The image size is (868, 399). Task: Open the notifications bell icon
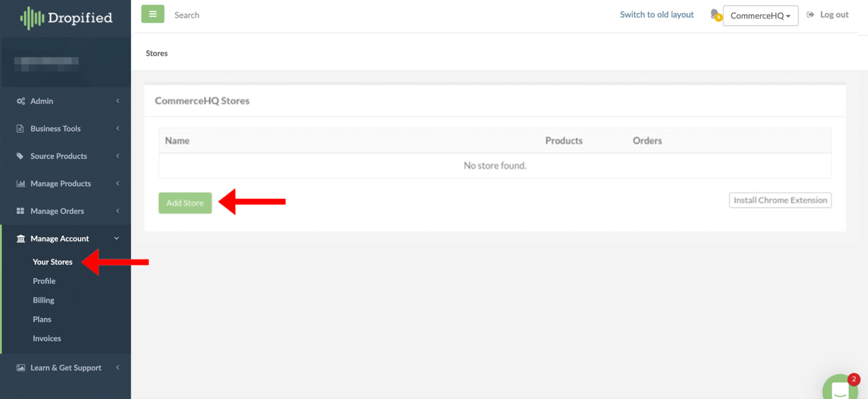(x=715, y=15)
